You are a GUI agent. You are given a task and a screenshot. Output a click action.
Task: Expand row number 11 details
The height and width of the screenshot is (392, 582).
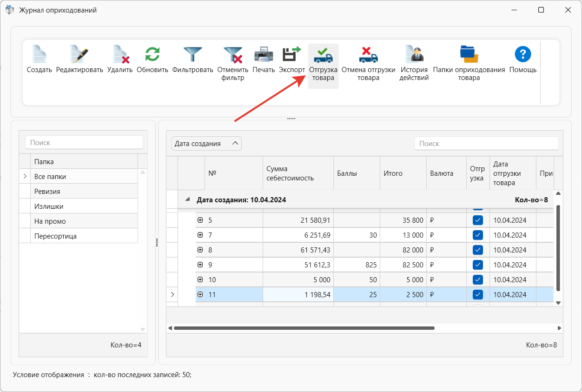[200, 294]
